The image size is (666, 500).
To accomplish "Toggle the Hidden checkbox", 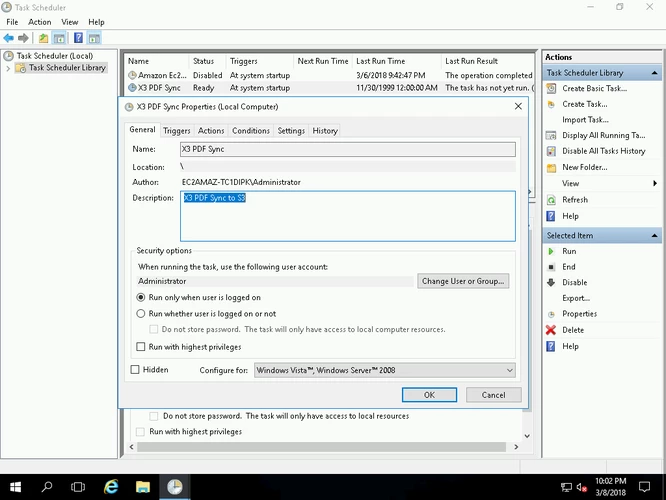I will (135, 370).
